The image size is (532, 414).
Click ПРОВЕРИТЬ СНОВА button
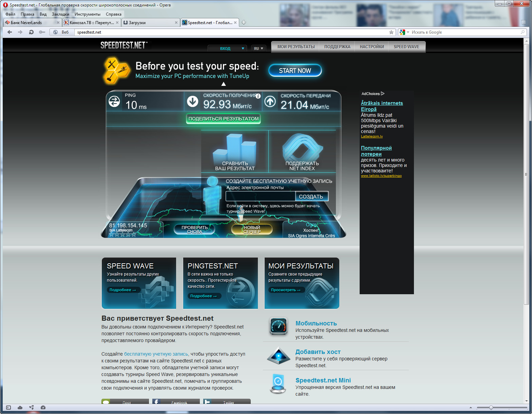194,230
